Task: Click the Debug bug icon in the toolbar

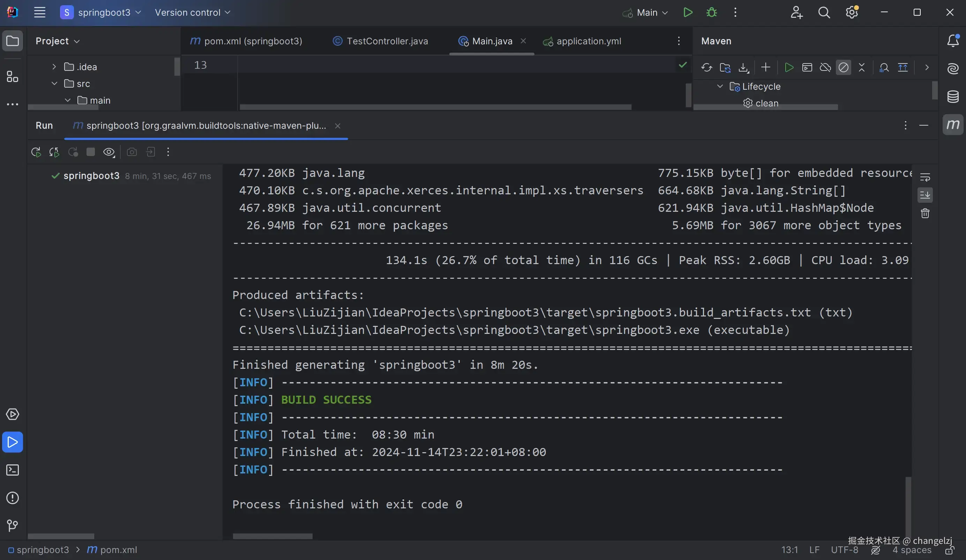Action: coord(711,12)
